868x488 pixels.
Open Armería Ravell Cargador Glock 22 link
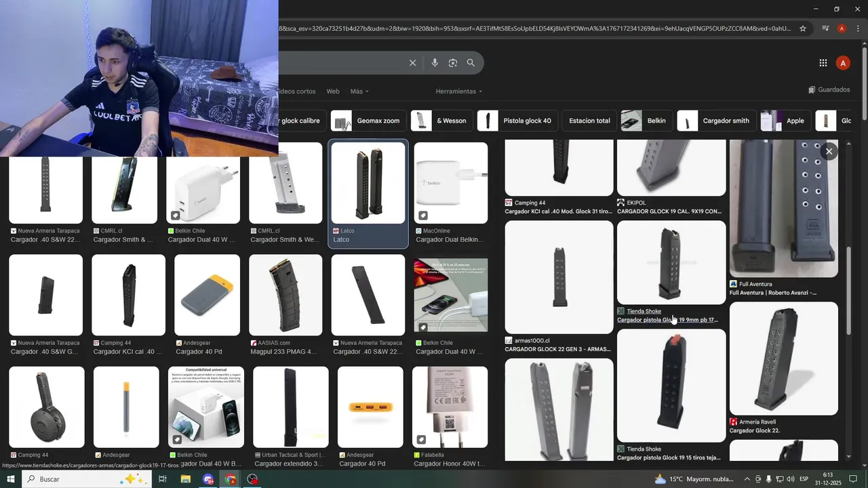[754, 430]
